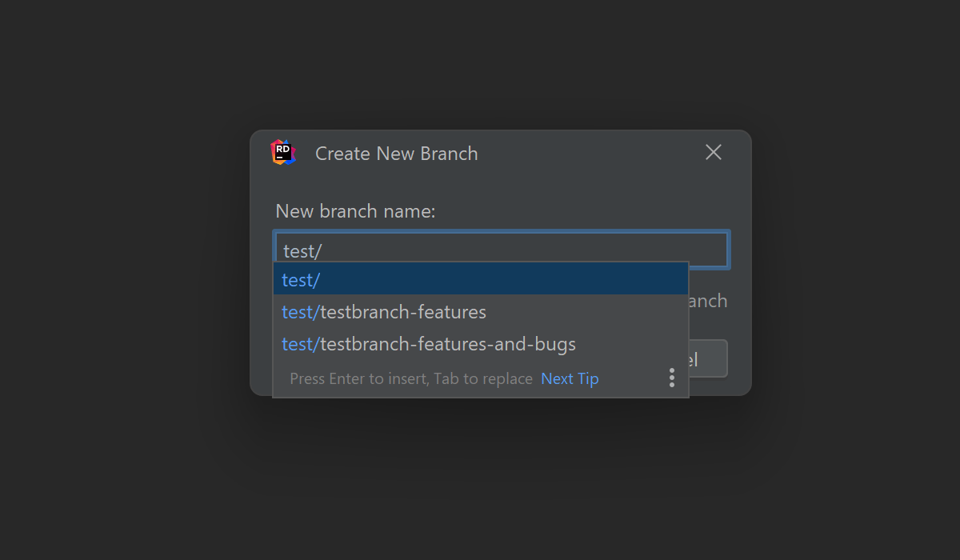Click the Next Tip link
The height and width of the screenshot is (560, 960).
click(570, 378)
